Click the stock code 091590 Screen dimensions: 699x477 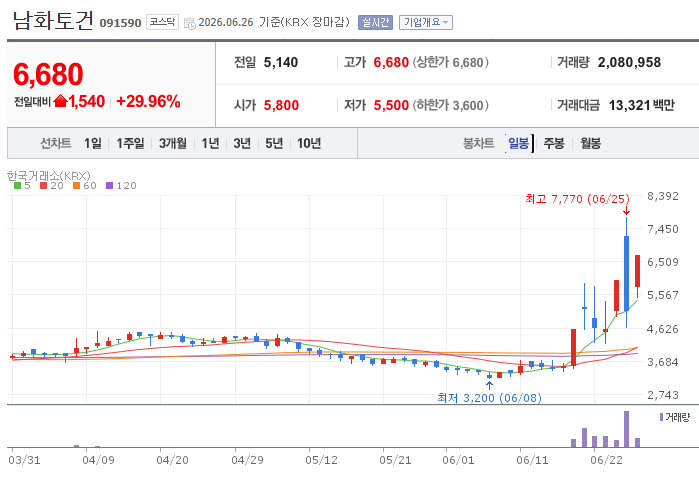[x=120, y=23]
